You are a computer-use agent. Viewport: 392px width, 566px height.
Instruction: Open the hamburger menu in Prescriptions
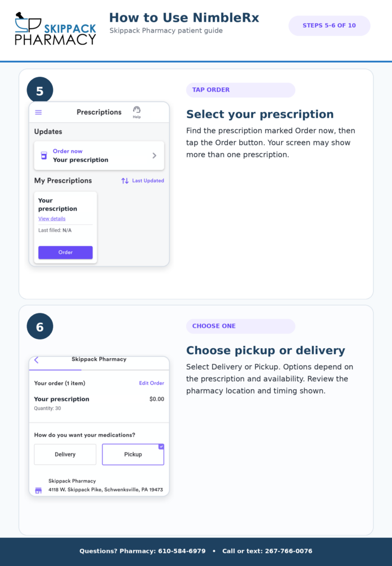[38, 112]
